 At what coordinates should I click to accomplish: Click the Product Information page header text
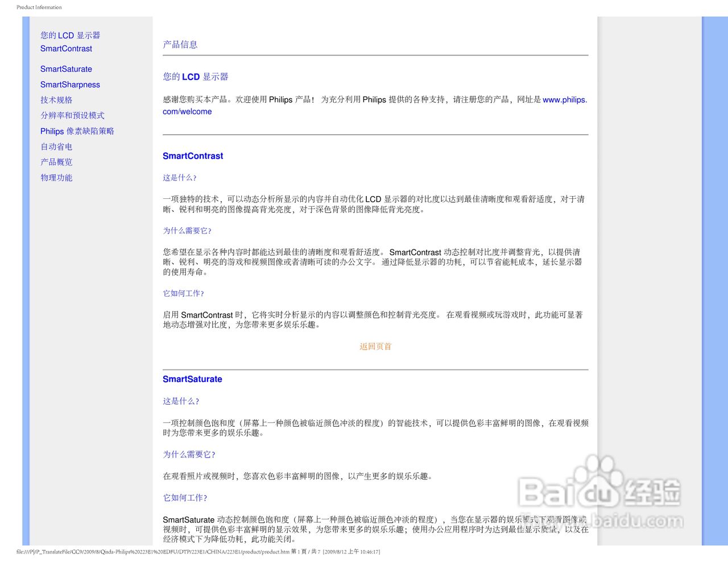point(39,7)
